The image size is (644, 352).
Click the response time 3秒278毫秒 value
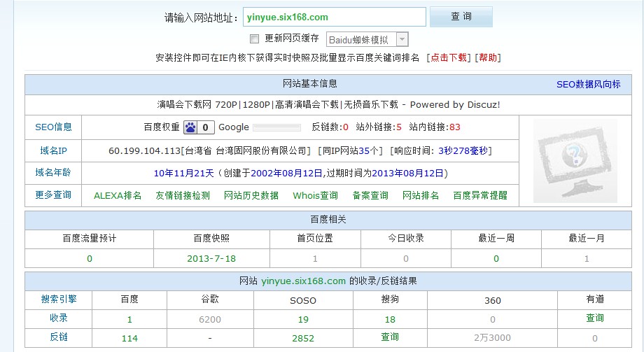pyautogui.click(x=463, y=150)
